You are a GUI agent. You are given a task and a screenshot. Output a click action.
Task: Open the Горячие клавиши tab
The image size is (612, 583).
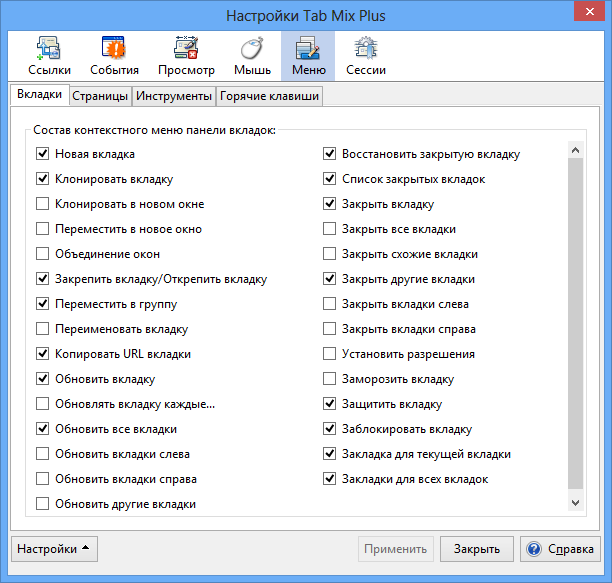pyautogui.click(x=269, y=96)
